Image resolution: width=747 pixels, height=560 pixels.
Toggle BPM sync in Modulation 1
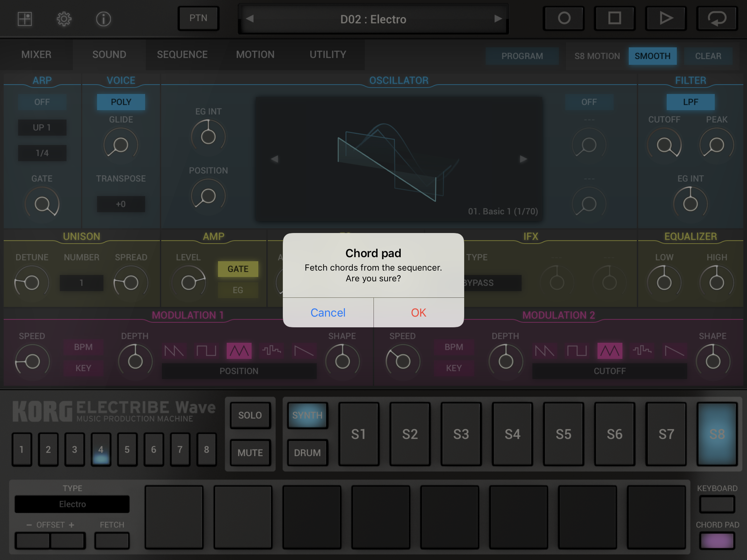click(x=83, y=347)
